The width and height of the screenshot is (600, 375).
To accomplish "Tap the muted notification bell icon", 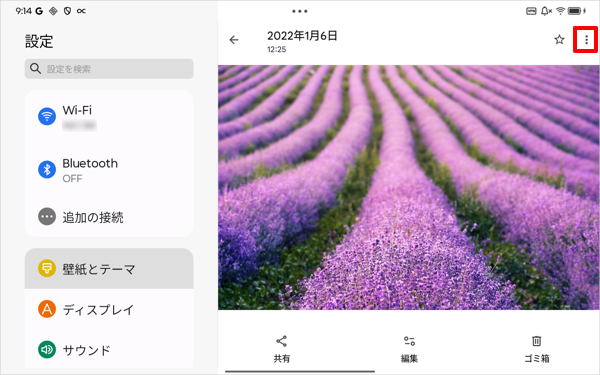I will 546,11.
